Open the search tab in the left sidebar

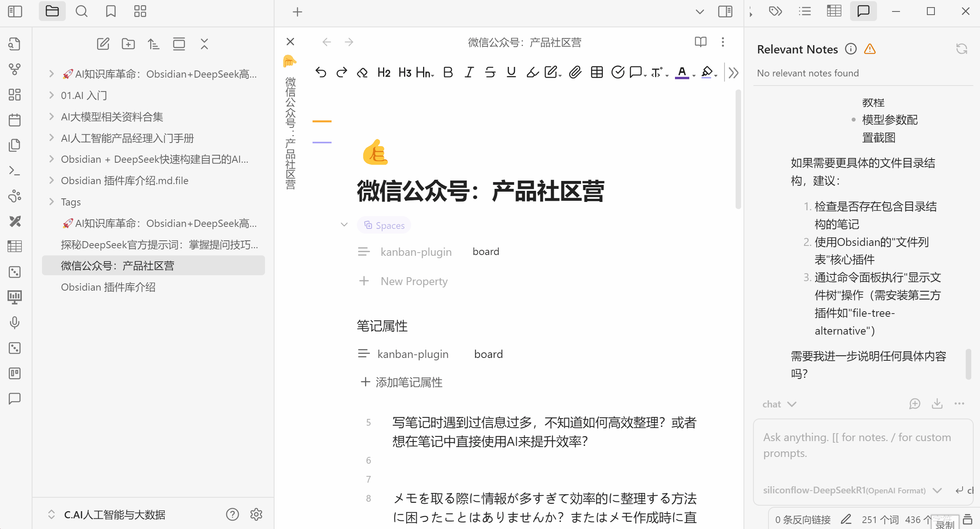coord(81,11)
